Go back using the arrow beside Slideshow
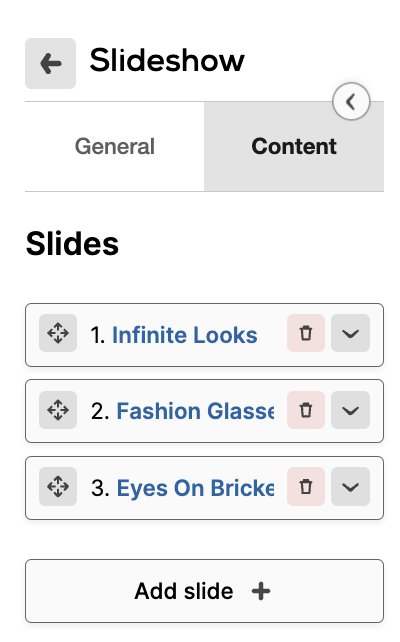Screen dimensions: 400x642 pos(50,63)
